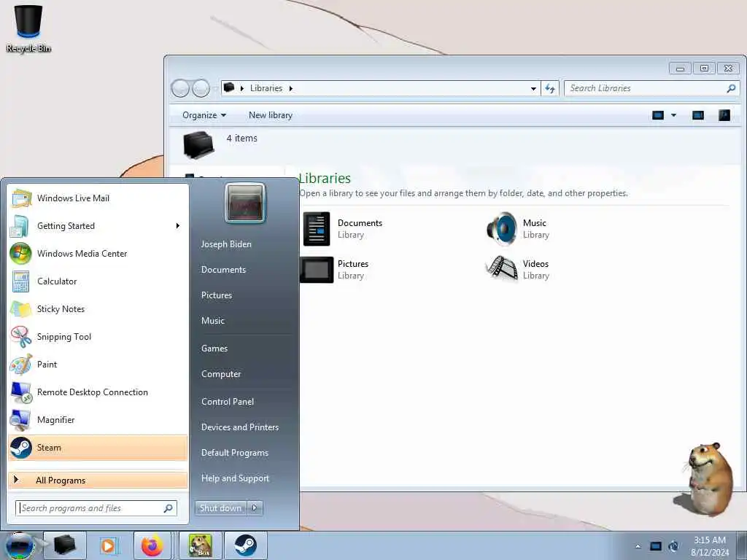Open the Documents library icon

point(317,229)
